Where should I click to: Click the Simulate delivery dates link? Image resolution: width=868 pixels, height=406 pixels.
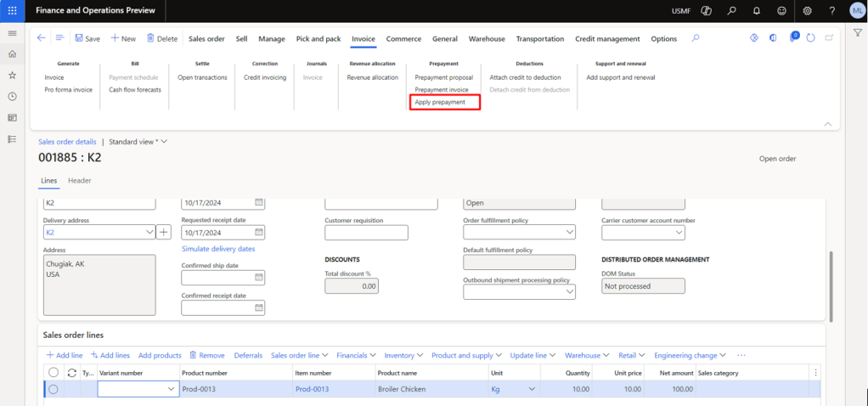pos(218,249)
